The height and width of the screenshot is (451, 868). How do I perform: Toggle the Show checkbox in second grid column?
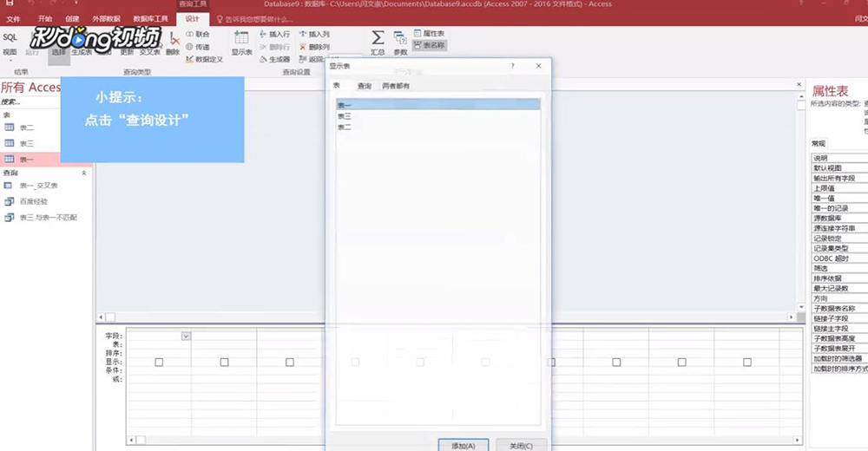(x=224, y=362)
